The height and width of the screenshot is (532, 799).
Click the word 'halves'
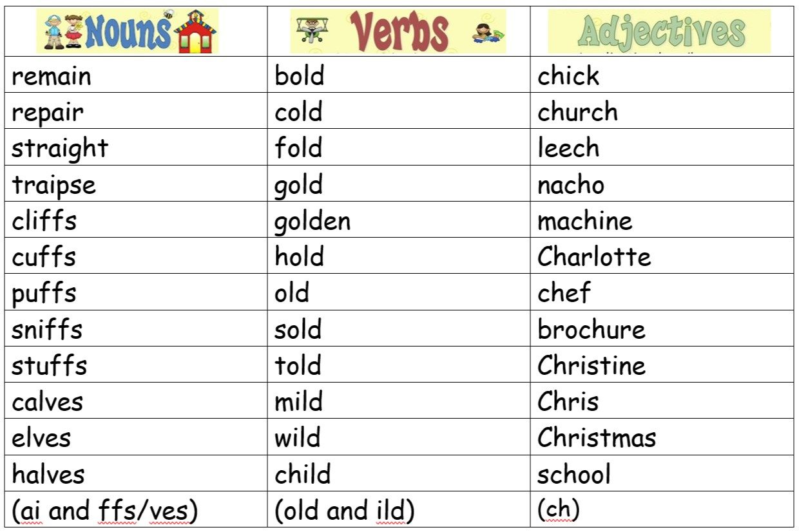pos(48,475)
